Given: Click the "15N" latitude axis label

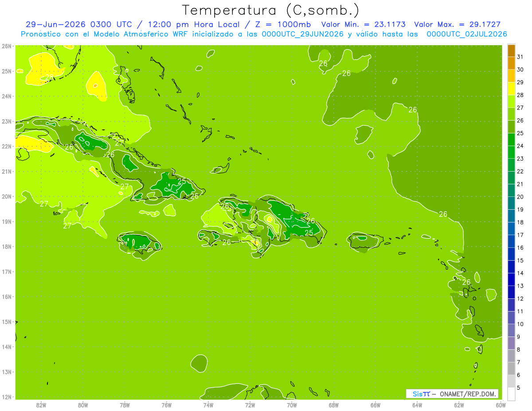Looking at the screenshot, I should pyautogui.click(x=7, y=322).
